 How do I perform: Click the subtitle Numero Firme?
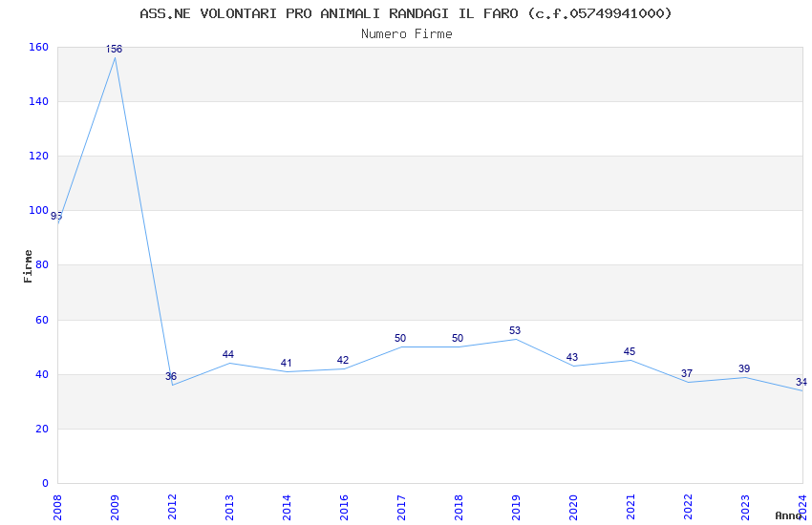click(407, 34)
